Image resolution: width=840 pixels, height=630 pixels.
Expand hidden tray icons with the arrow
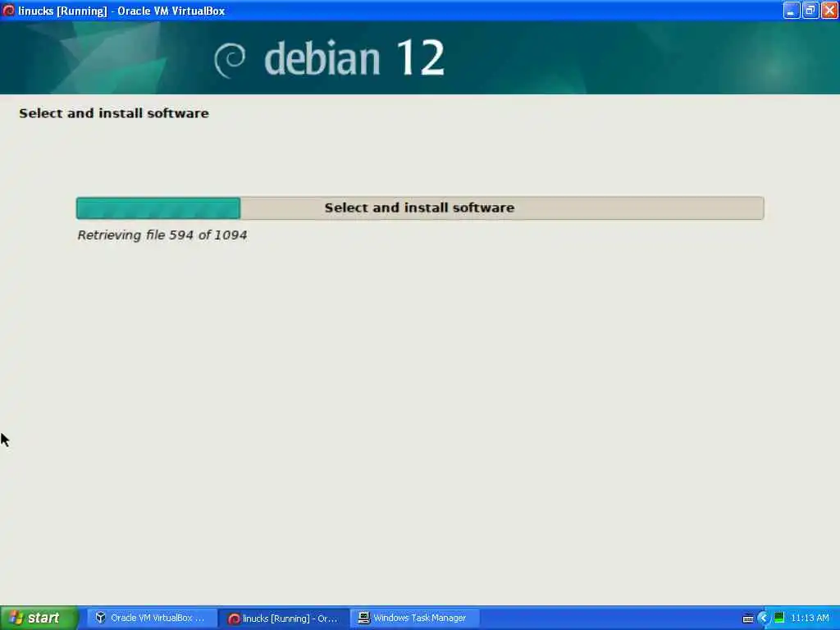pyautogui.click(x=764, y=619)
